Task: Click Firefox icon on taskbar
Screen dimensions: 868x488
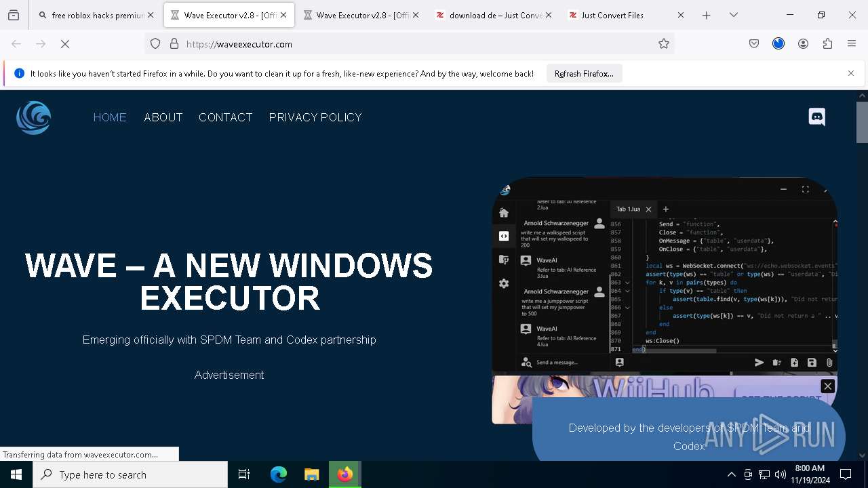Action: 345,474
